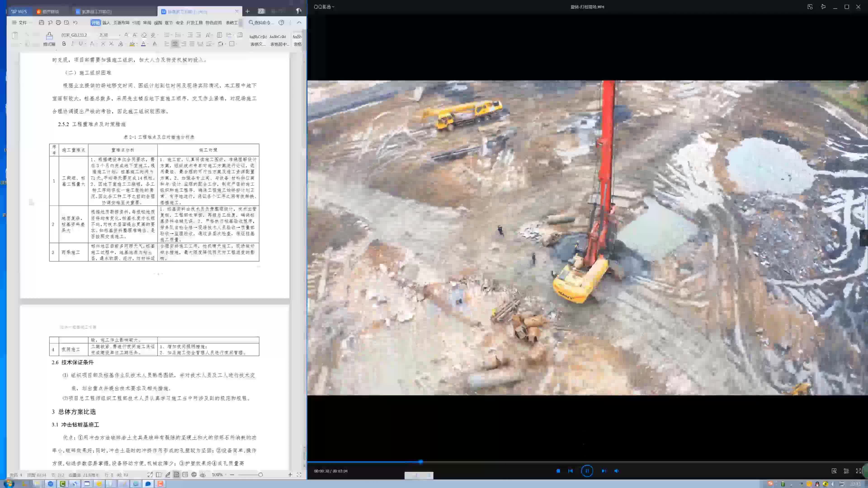Stop video playback in QQ影音
This screenshot has width=868, height=488.
(558, 471)
